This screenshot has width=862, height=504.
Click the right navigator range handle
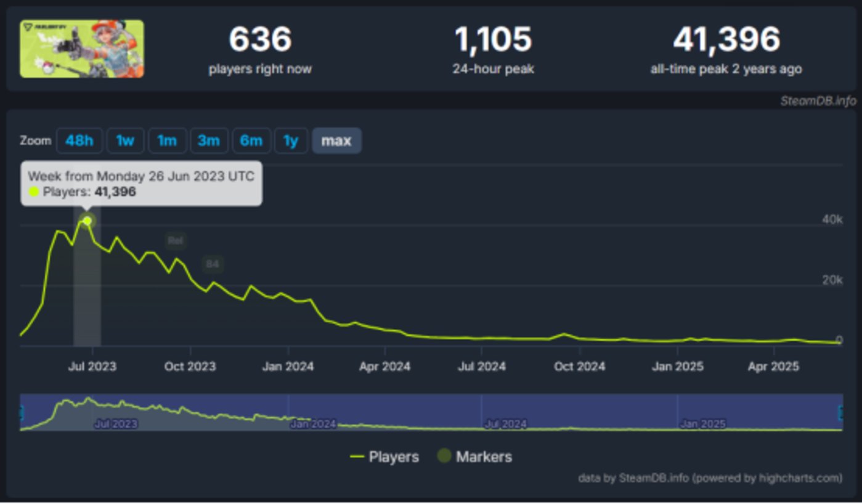pyautogui.click(x=841, y=412)
